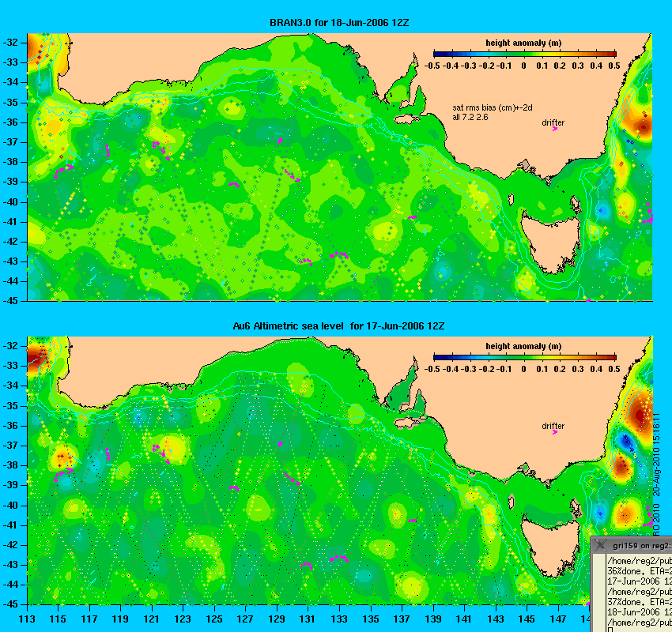Click the magenta drifter legend marker in the top map

point(554,129)
